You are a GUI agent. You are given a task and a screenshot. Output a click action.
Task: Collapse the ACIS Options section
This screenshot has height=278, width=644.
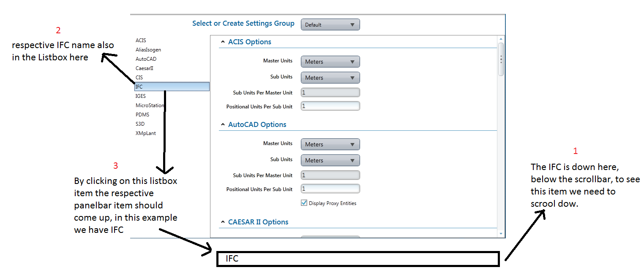point(223,42)
